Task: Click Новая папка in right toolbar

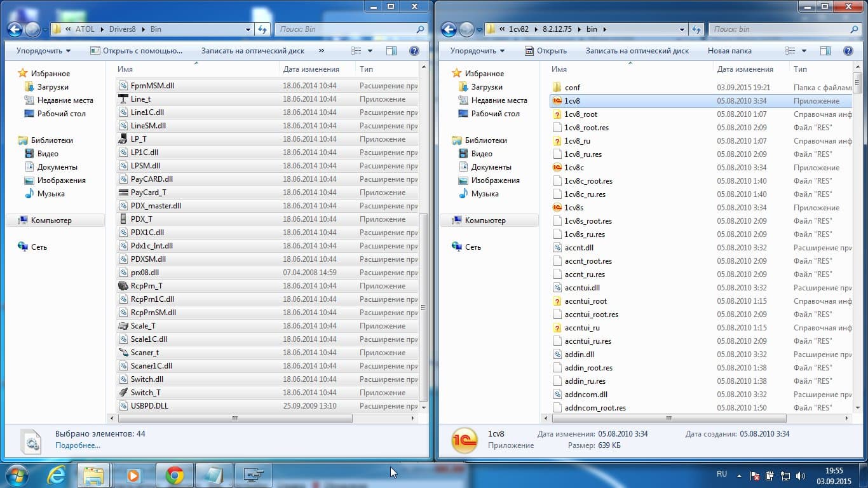Action: [729, 51]
